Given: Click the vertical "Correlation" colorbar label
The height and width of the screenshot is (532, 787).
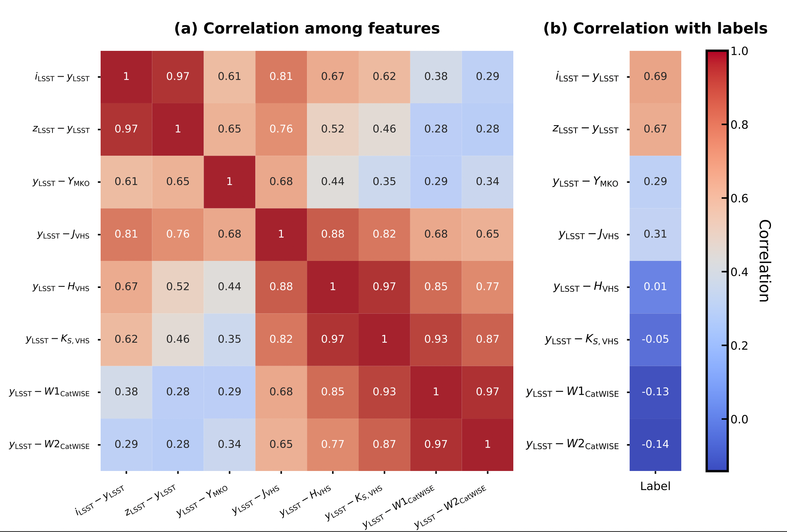Looking at the screenshot, I should [764, 261].
